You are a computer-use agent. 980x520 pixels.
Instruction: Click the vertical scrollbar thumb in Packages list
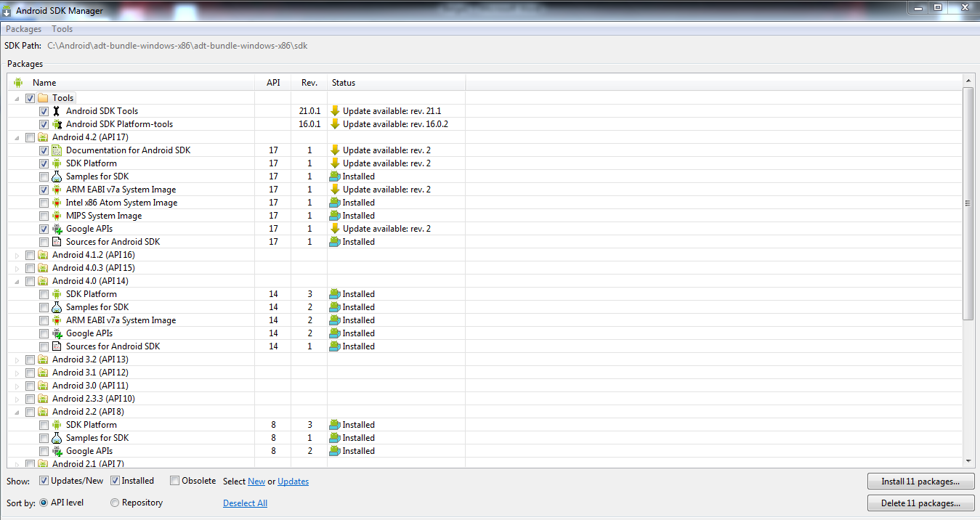tap(968, 203)
